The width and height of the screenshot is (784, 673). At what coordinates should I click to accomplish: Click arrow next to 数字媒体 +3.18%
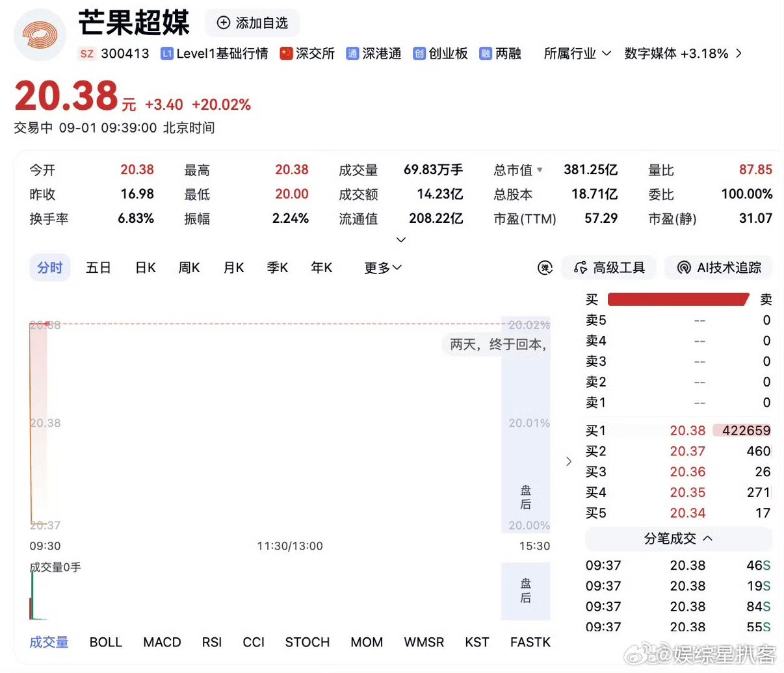click(x=738, y=54)
